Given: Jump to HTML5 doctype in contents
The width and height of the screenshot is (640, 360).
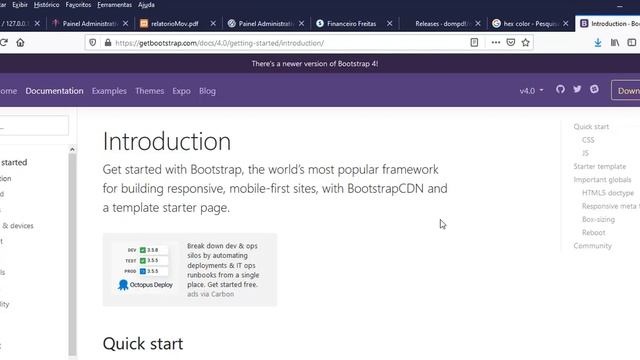Looking at the screenshot, I should pos(608,193).
